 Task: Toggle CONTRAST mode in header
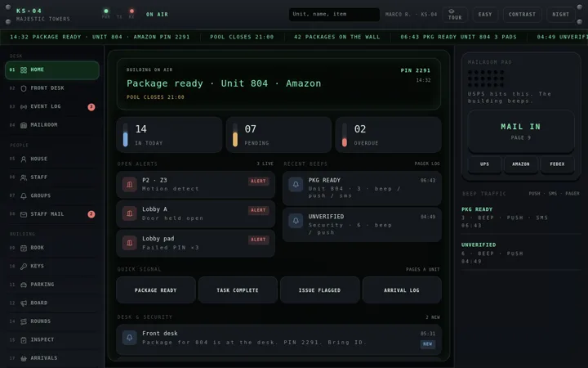pos(522,15)
